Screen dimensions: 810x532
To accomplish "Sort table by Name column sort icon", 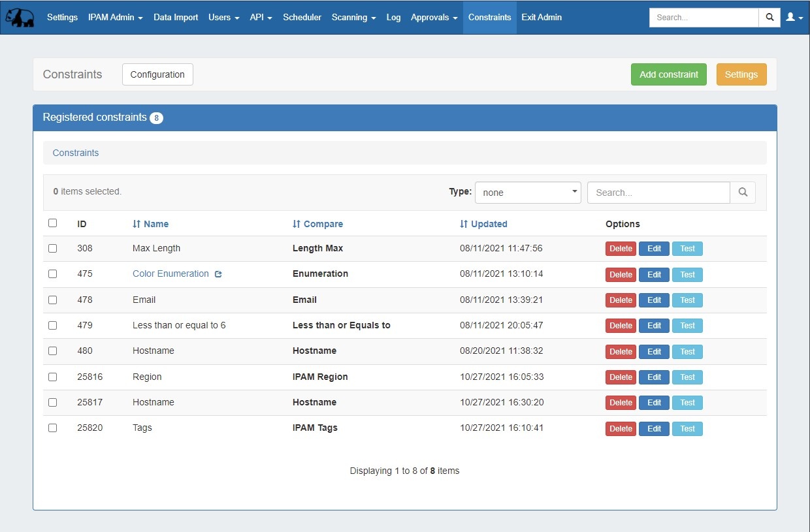I will coord(137,224).
